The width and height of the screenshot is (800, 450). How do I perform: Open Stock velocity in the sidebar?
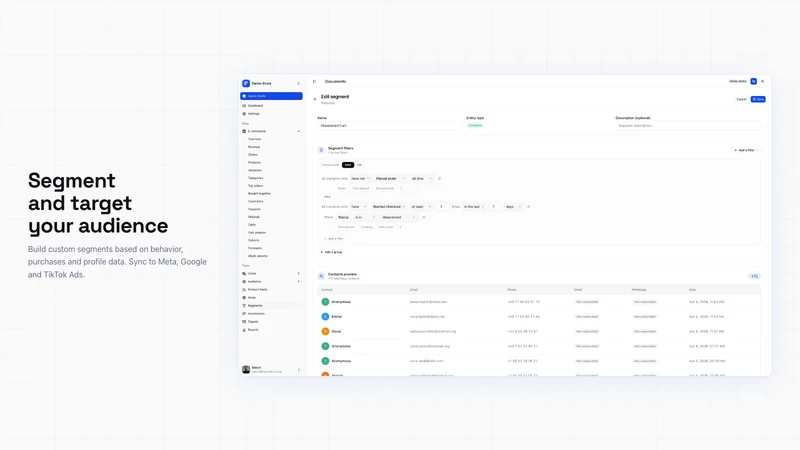coord(258,256)
